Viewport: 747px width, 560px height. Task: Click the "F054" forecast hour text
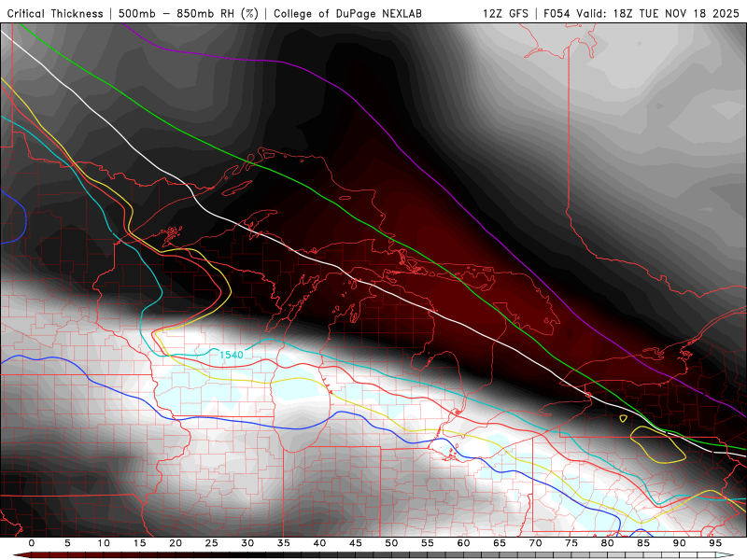tap(557, 13)
